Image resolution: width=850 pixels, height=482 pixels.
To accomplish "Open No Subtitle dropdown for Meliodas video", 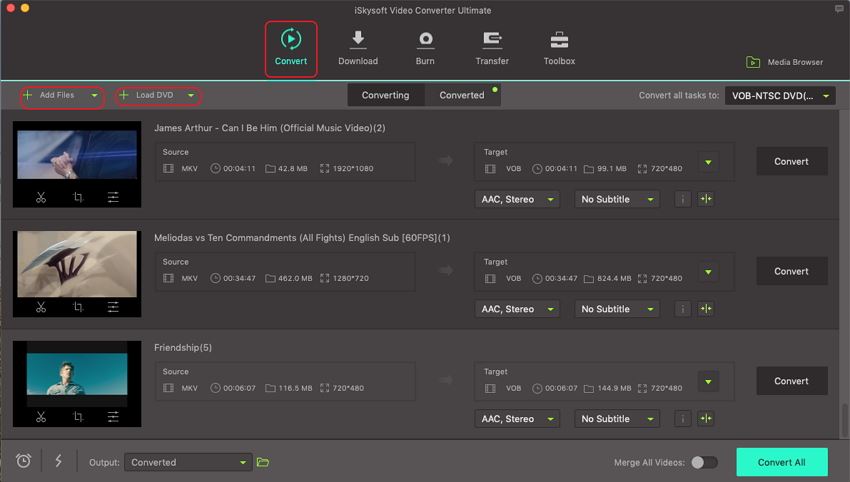I will [x=617, y=309].
